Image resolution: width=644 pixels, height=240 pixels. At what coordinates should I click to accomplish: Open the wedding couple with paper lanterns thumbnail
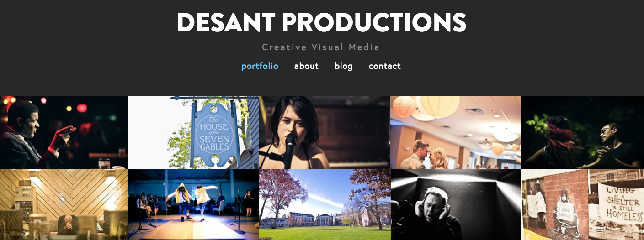[x=456, y=132]
